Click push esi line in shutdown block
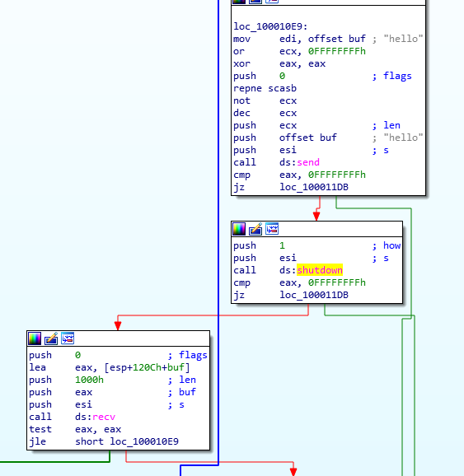 click(311, 258)
